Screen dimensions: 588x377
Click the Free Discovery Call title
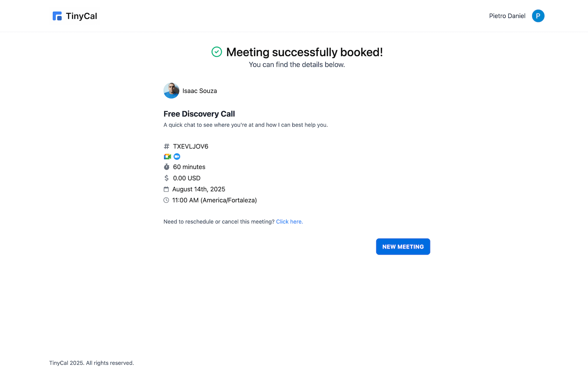click(x=199, y=114)
